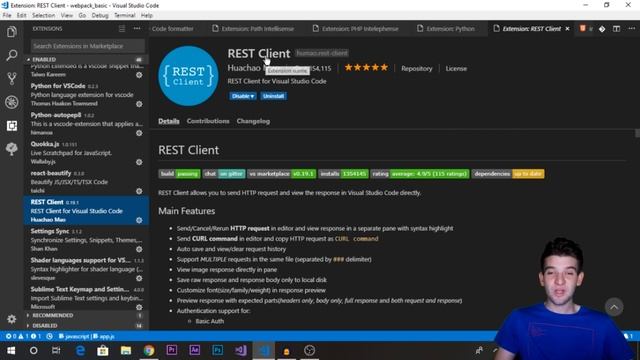Open Extensions panel more actions menu
This screenshot has width=640, height=360.
coord(137,29)
